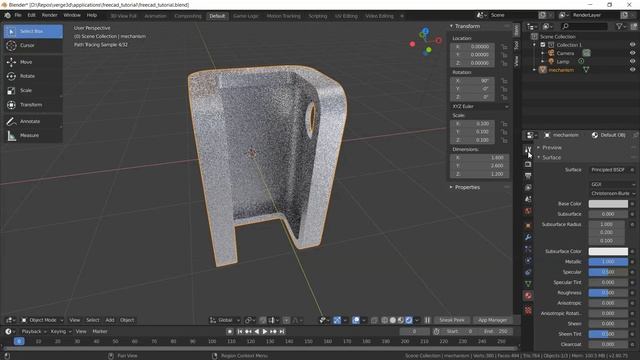This screenshot has height=360, width=640.
Task: Click the timeline play button
Action: [264, 332]
